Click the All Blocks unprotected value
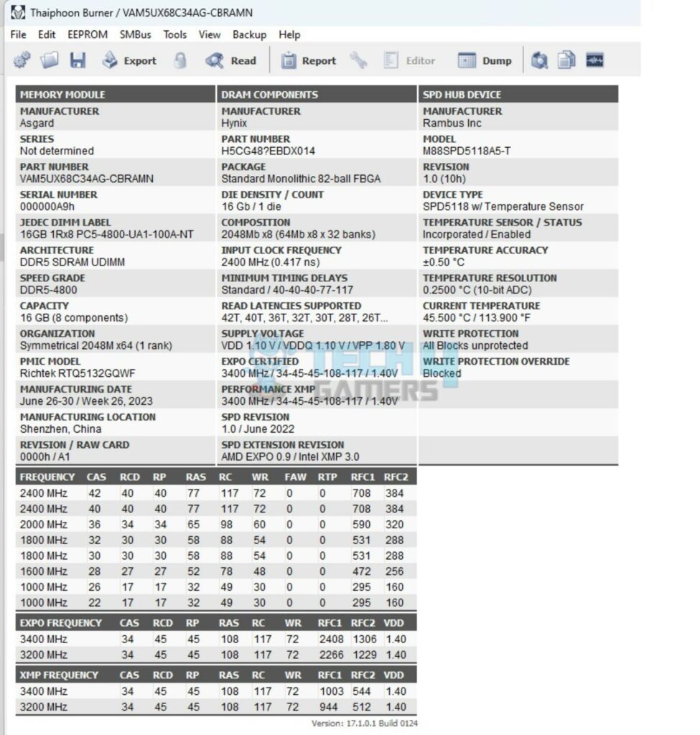 pos(475,345)
